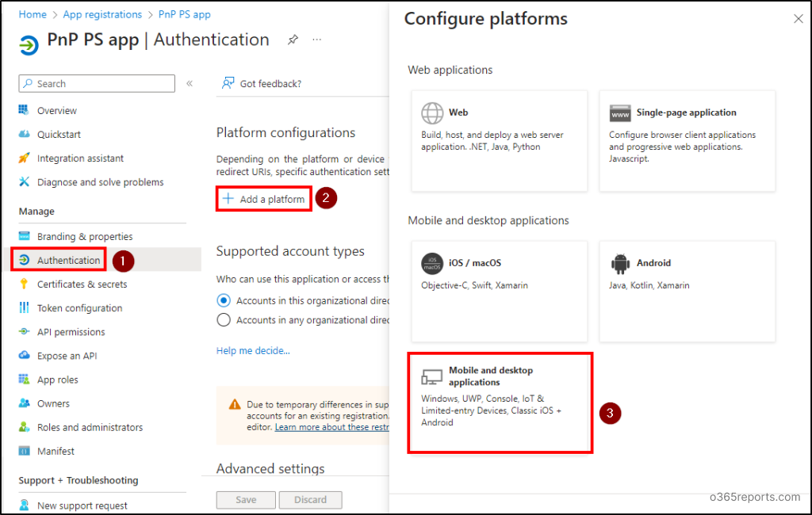Click the Certificates & secrets key icon
Viewport: 812px width, 515px height.
(x=24, y=284)
